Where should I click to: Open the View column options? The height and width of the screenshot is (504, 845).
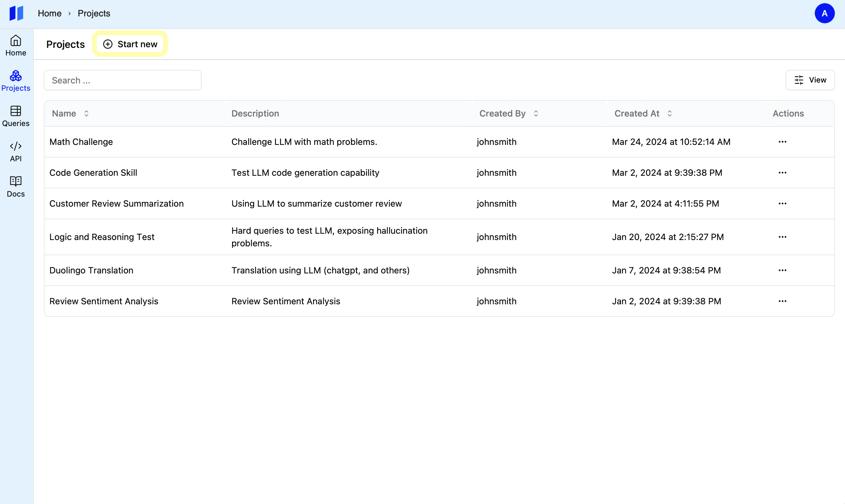click(x=810, y=80)
